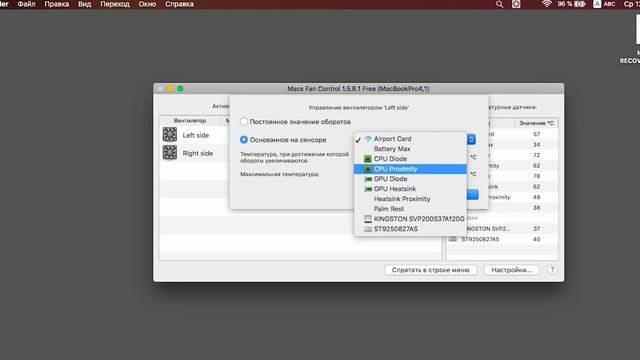Select Left side fan row label
Image resolution: width=640 pixels, height=360 pixels.
point(196,135)
